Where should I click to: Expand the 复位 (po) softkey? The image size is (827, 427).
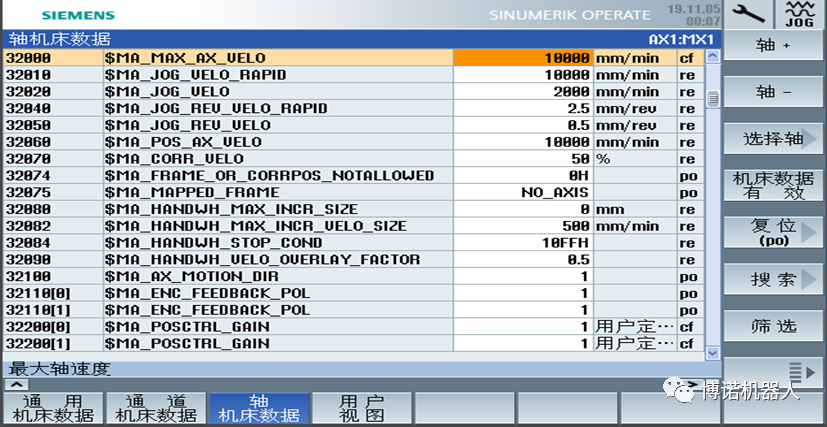[773, 232]
